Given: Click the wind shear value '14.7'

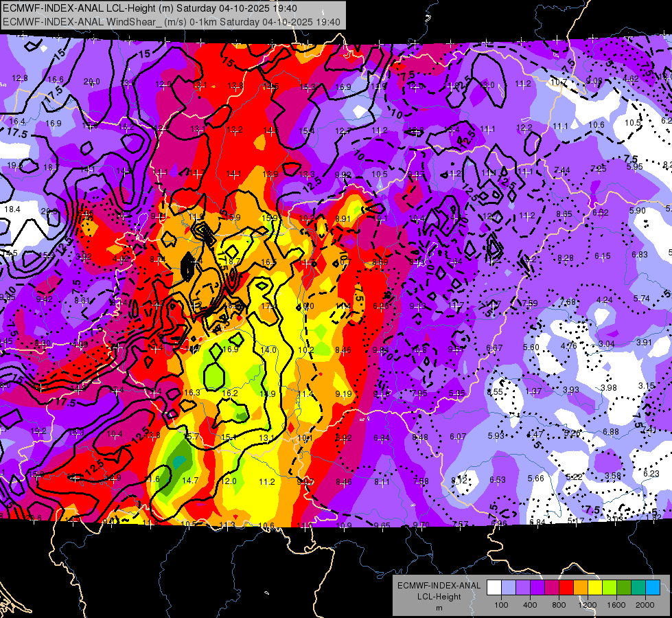Looking at the screenshot, I should click(x=190, y=481).
